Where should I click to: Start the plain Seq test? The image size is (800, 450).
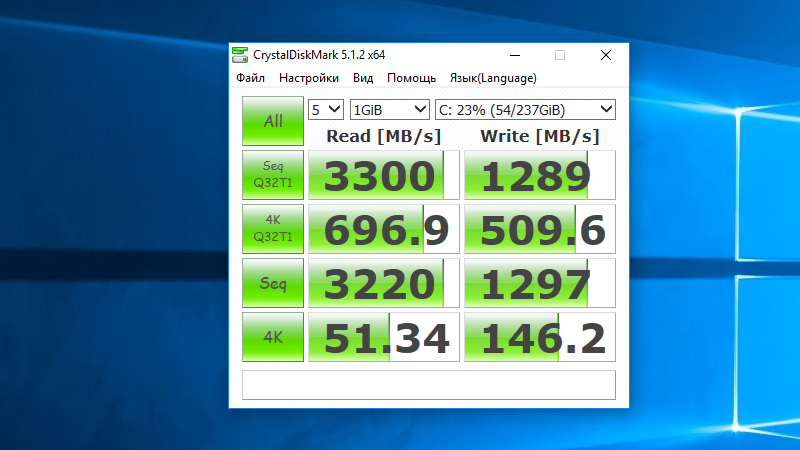(x=273, y=283)
